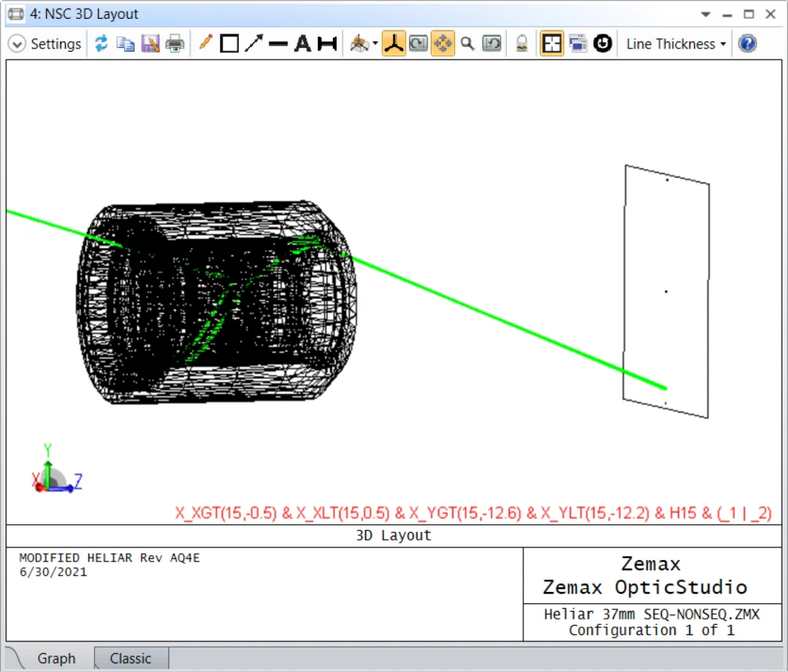The width and height of the screenshot is (788, 672).
Task: Click the rotate view icon
Action: point(418,44)
